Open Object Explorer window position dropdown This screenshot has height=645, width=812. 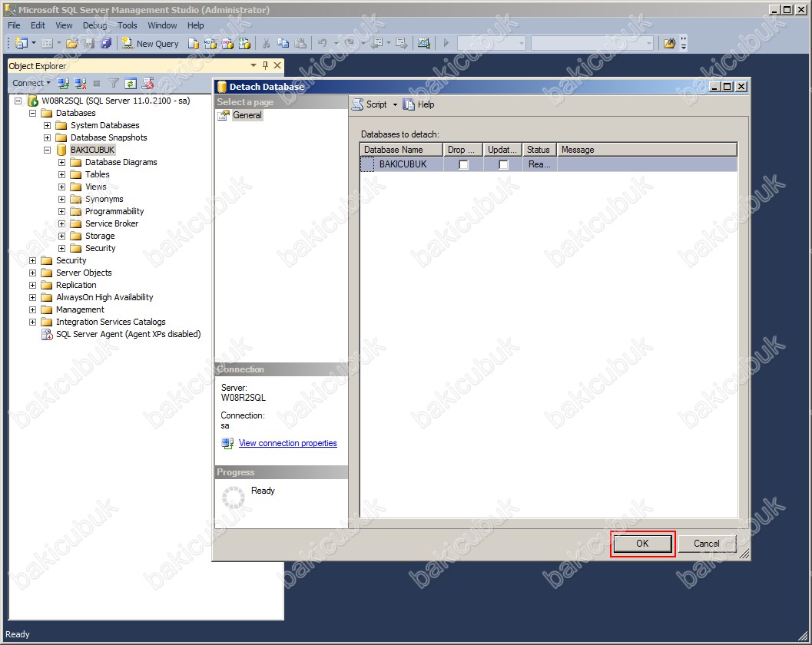254,65
